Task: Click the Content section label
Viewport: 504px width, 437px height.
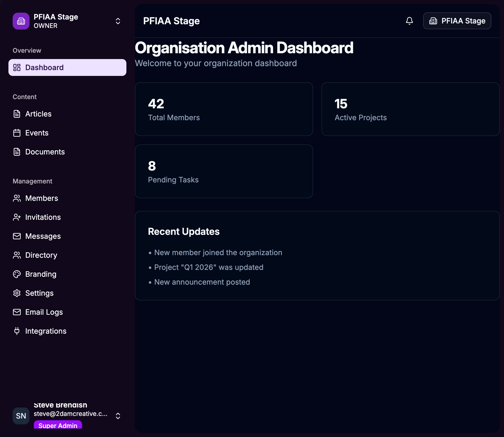Action: click(x=25, y=97)
